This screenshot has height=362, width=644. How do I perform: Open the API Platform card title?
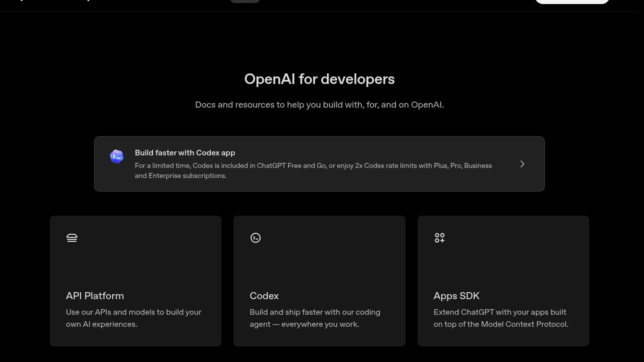(x=95, y=296)
